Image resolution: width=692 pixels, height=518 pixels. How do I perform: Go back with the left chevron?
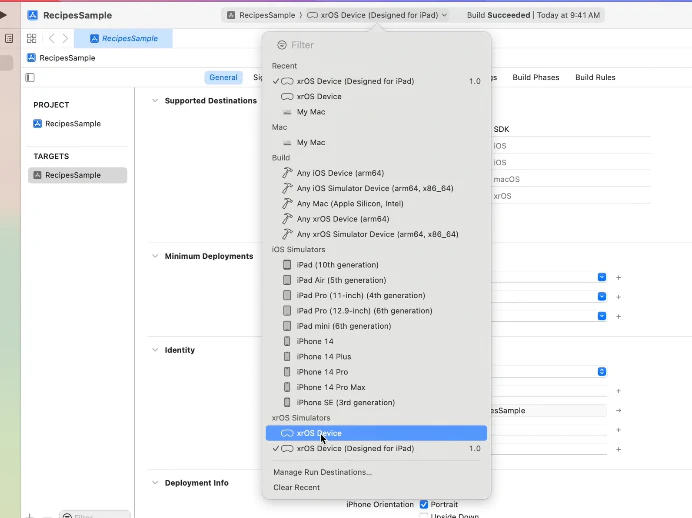tap(52, 38)
